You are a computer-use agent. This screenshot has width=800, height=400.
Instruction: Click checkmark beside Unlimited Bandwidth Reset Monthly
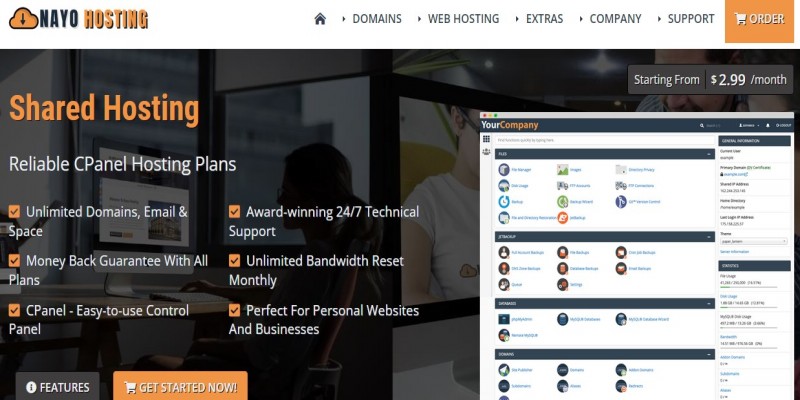pyautogui.click(x=234, y=261)
